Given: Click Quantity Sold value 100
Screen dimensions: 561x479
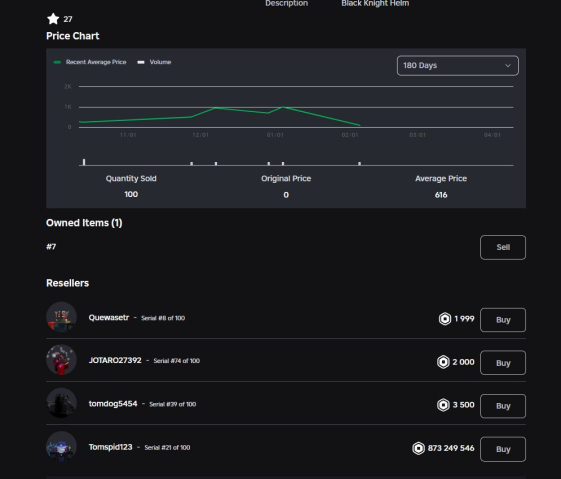Looking at the screenshot, I should [x=131, y=194].
